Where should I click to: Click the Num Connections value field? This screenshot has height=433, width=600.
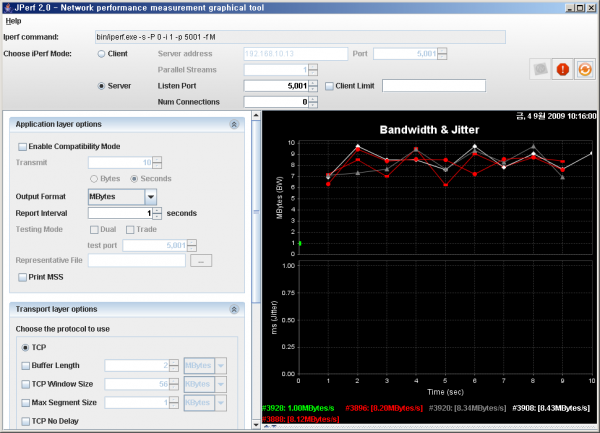[276, 102]
